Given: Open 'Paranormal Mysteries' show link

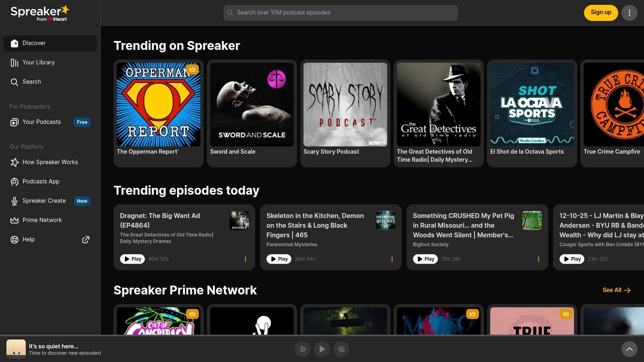Looking at the screenshot, I should coord(292,245).
